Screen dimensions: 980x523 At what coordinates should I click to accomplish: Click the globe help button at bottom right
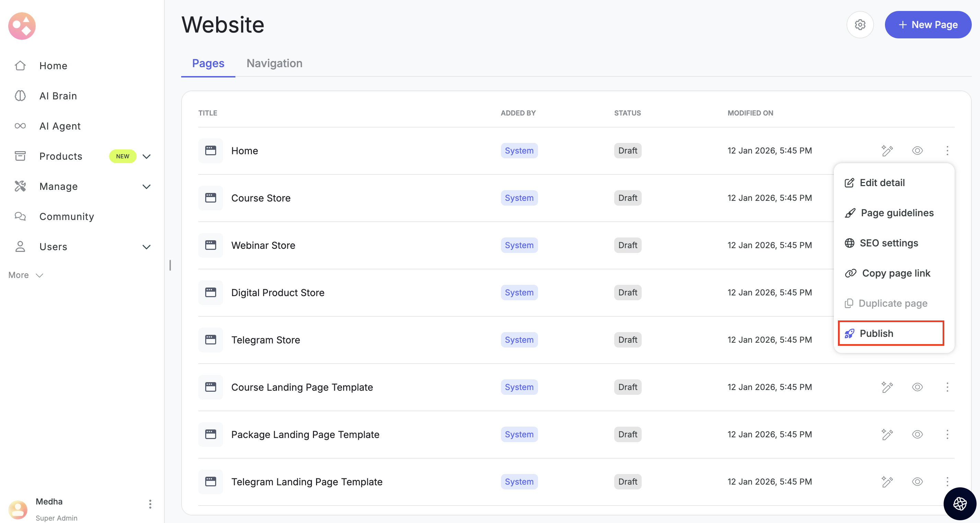tap(959, 503)
